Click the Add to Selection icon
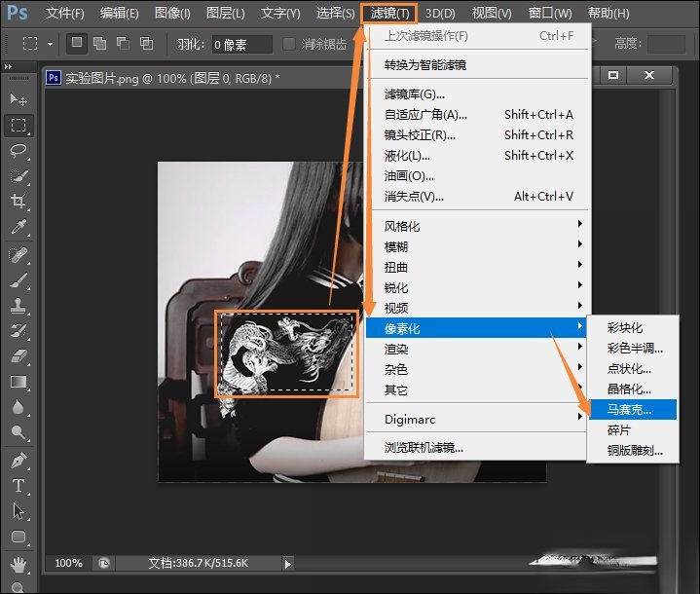 (x=99, y=43)
